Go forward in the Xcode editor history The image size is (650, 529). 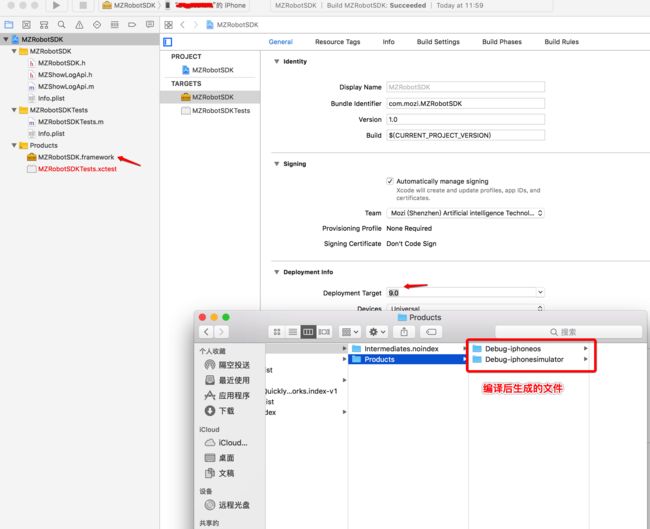tap(196, 25)
